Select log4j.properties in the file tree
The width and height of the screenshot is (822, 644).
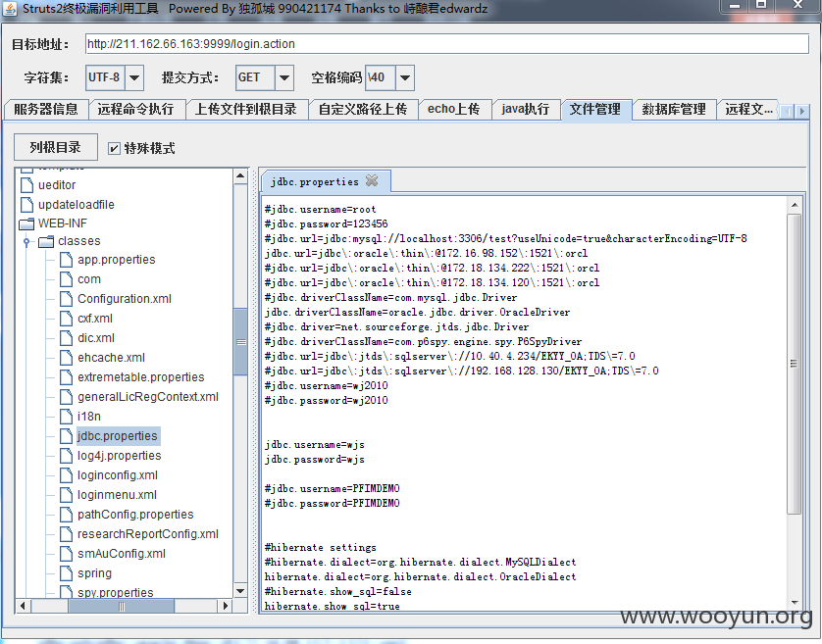pyautogui.click(x=119, y=456)
